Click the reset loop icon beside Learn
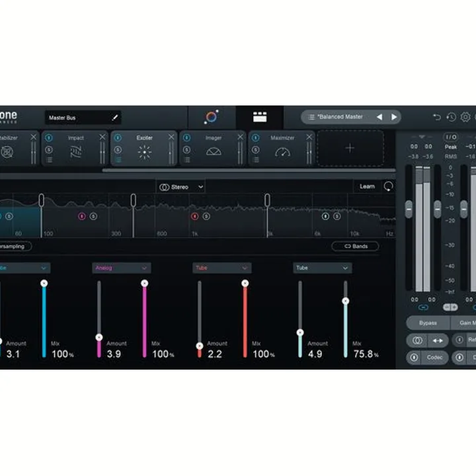The height and width of the screenshot is (476, 476). [x=388, y=186]
